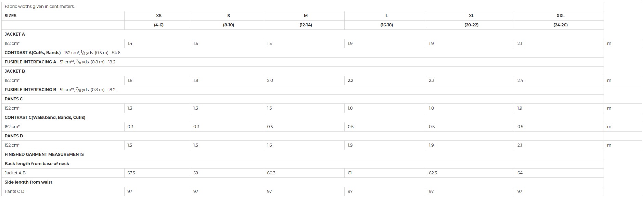The height and width of the screenshot is (198, 644).
Task: Select the XXL size column header
Action: [560, 16]
